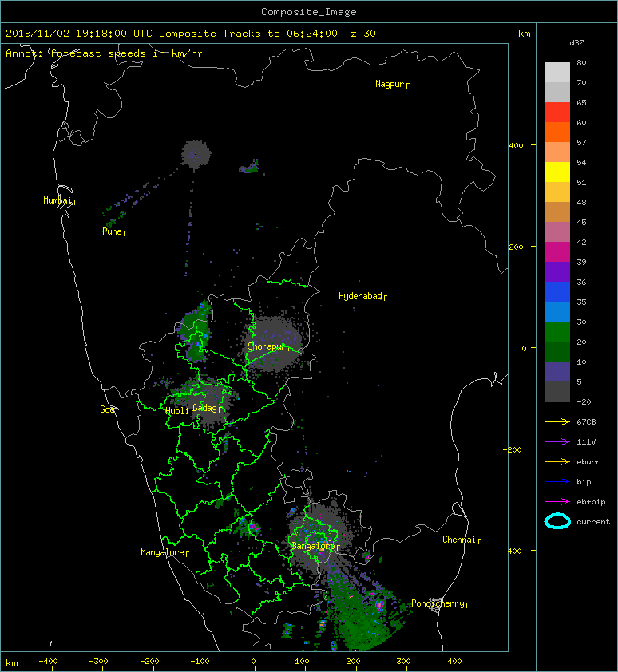Click the white 80 dBZ swatch
This screenshot has width=618, height=672.
coord(557,73)
